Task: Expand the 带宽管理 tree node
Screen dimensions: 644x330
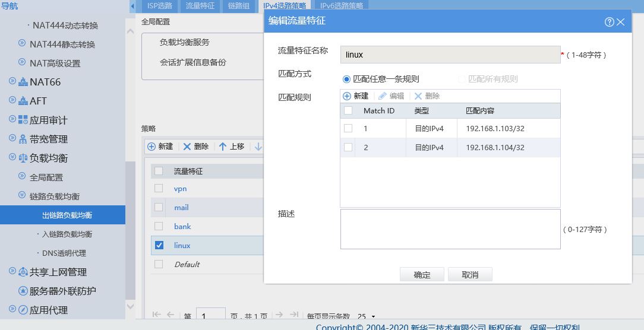Action: click(x=12, y=138)
